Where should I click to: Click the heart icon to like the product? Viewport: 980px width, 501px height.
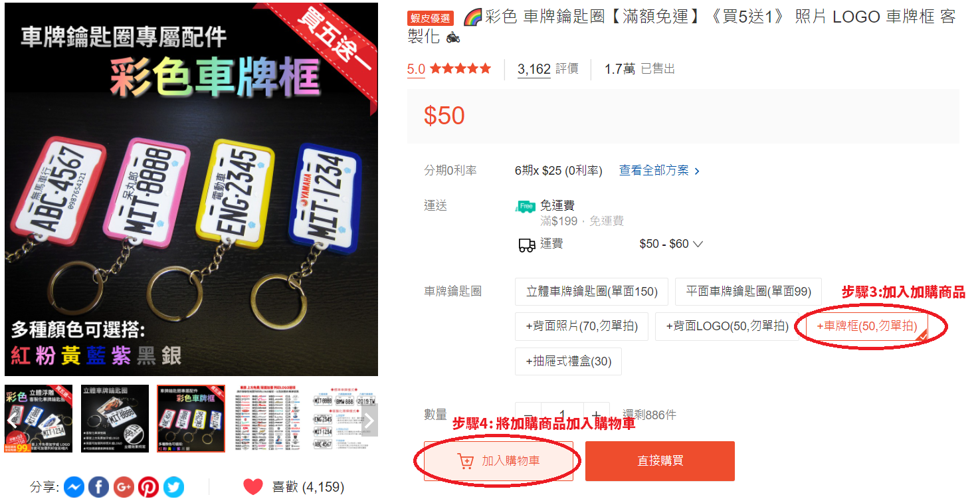coord(253,487)
